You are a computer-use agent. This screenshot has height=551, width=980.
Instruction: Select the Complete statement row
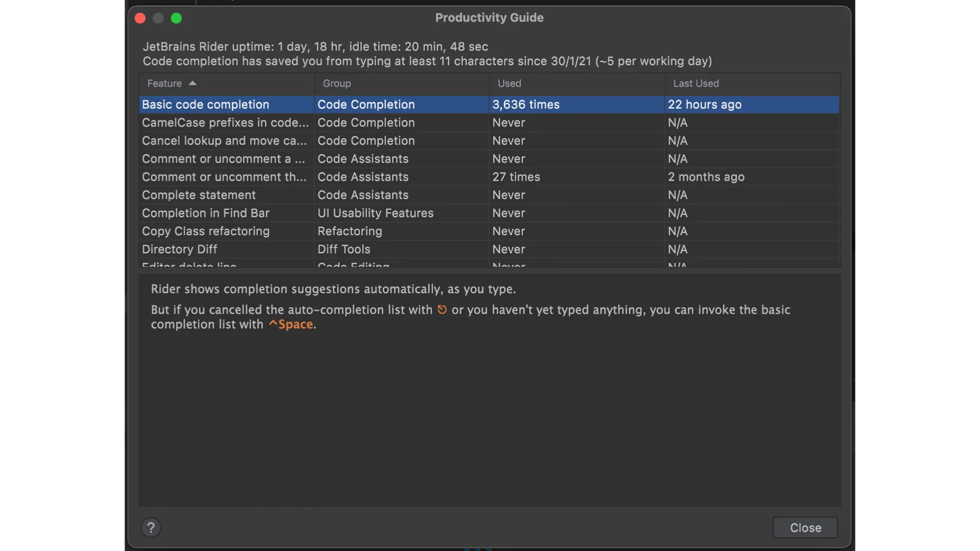coord(225,195)
